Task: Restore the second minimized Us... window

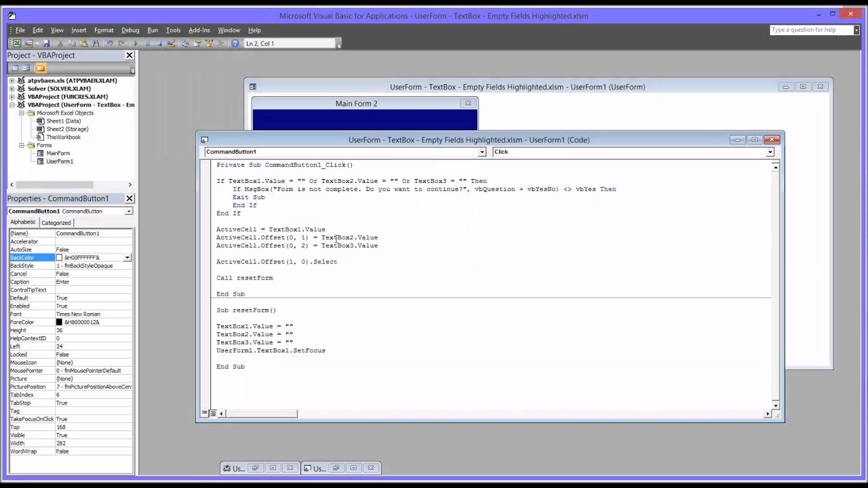Action: (335, 468)
